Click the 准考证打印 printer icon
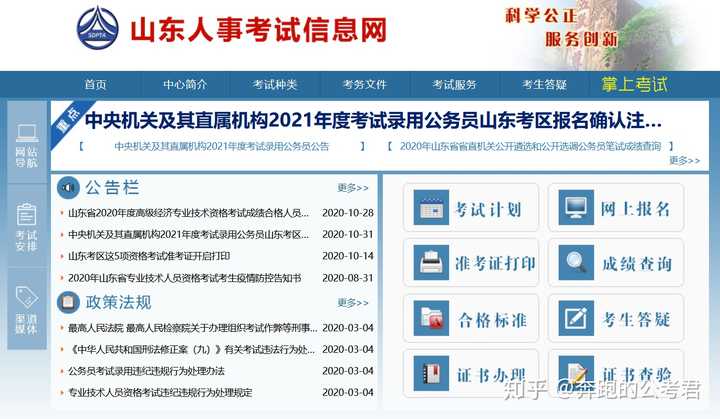The image size is (720, 419). click(431, 262)
